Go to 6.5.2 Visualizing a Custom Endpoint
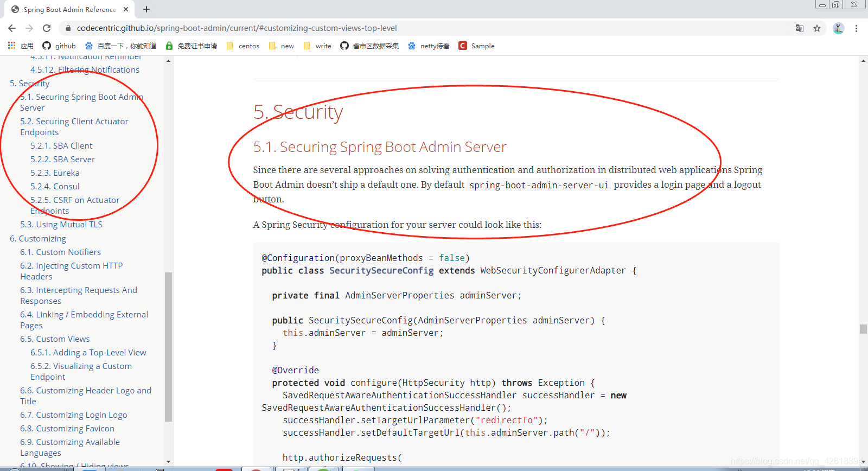The width and height of the screenshot is (868, 471). click(x=81, y=372)
